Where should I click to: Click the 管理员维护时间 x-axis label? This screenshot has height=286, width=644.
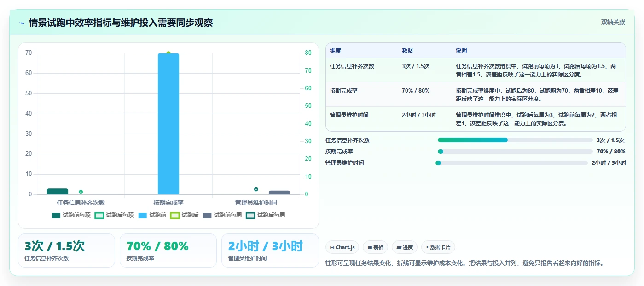pyautogui.click(x=256, y=203)
